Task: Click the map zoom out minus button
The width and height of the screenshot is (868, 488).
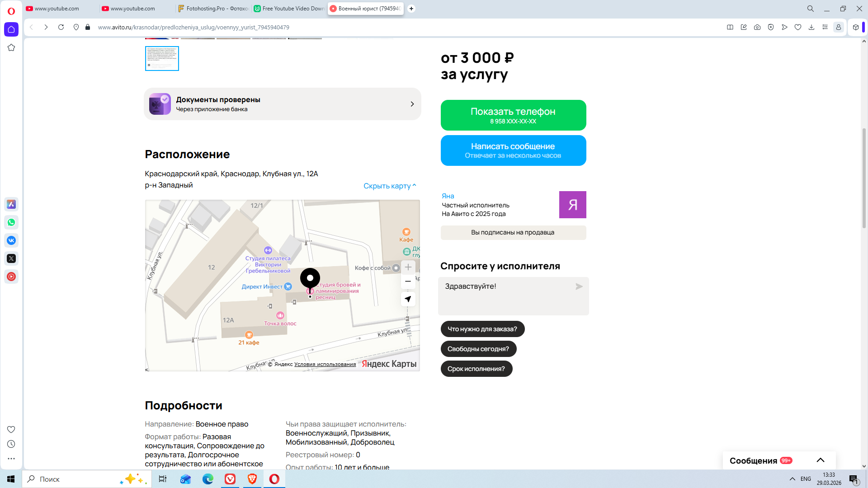Action: pos(408,281)
